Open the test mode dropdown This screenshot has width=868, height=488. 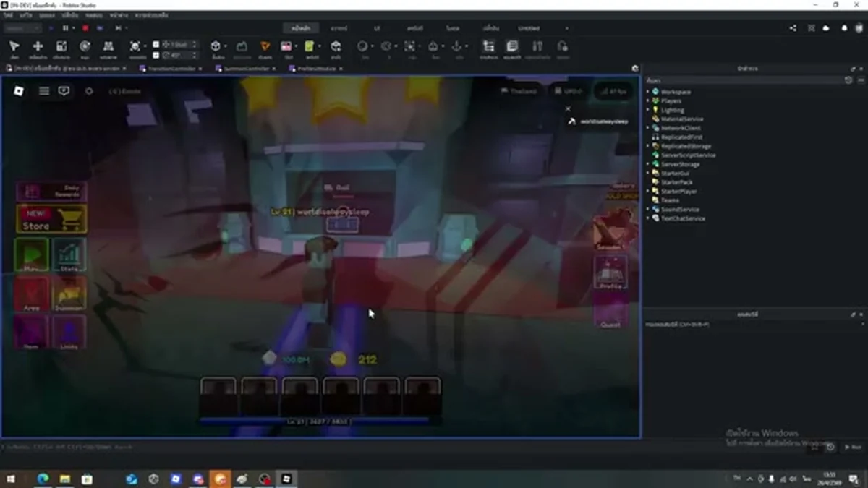click(x=24, y=28)
